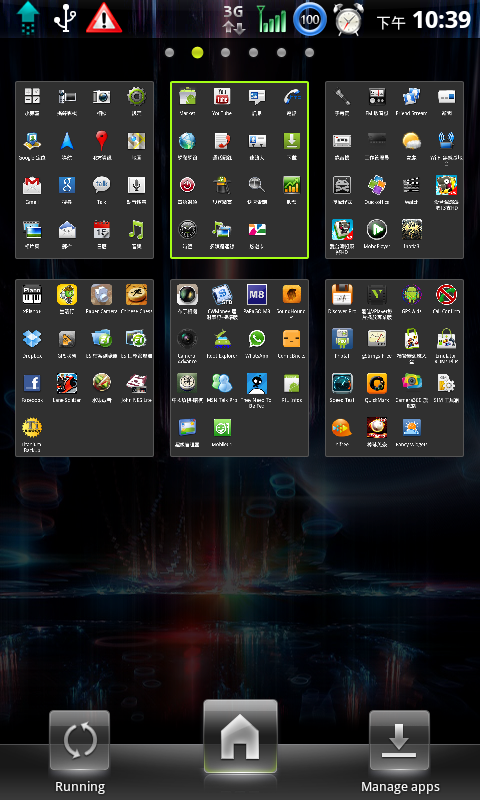Image resolution: width=480 pixels, height=800 pixels.
Task: Open the Camera app in first group
Action: (102, 96)
